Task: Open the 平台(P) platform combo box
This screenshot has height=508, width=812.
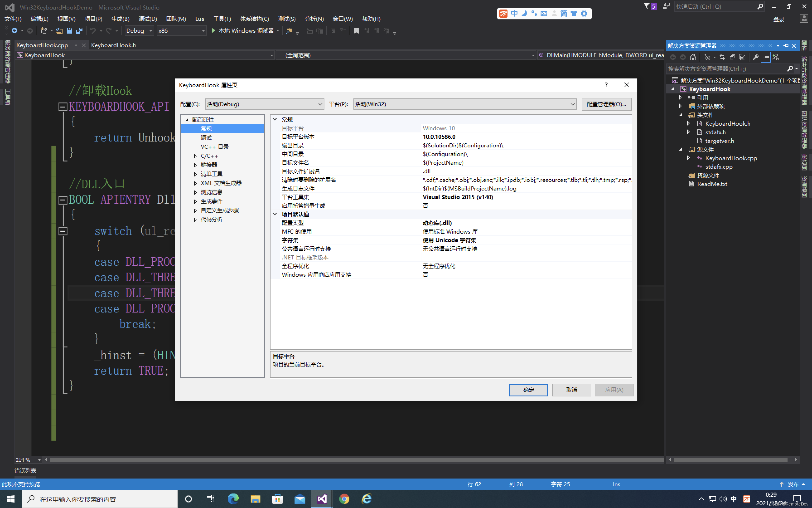Action: coord(465,104)
